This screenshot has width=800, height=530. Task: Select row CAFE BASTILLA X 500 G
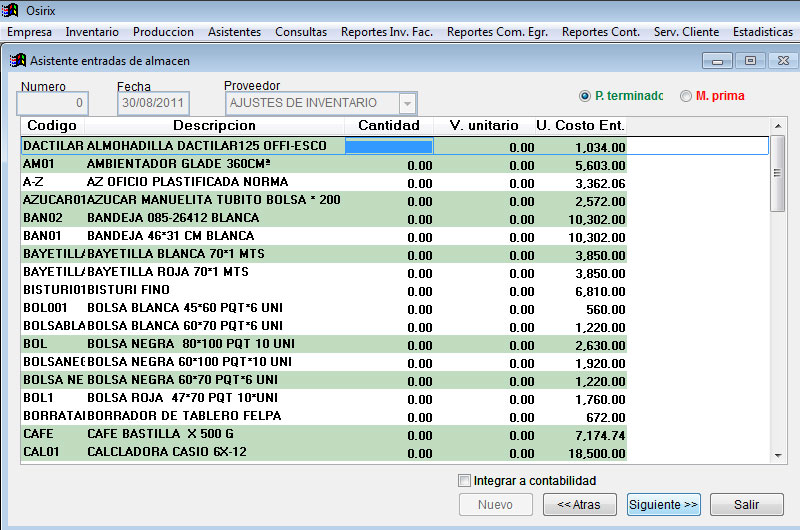point(324,434)
